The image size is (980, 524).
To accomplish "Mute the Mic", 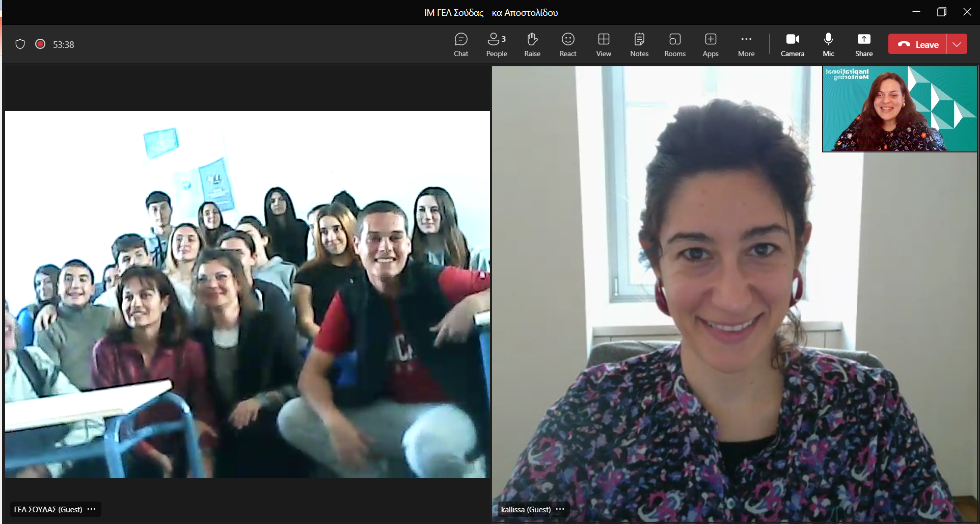I will [x=828, y=44].
